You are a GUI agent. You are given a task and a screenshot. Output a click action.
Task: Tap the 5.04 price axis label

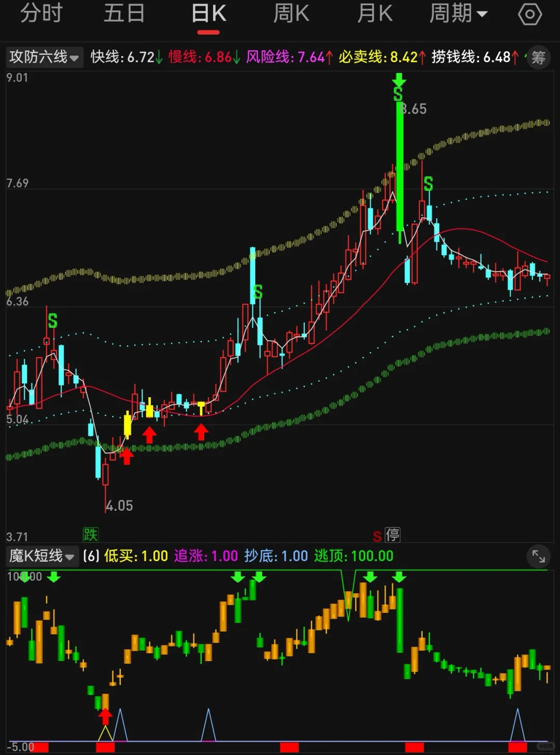click(17, 419)
